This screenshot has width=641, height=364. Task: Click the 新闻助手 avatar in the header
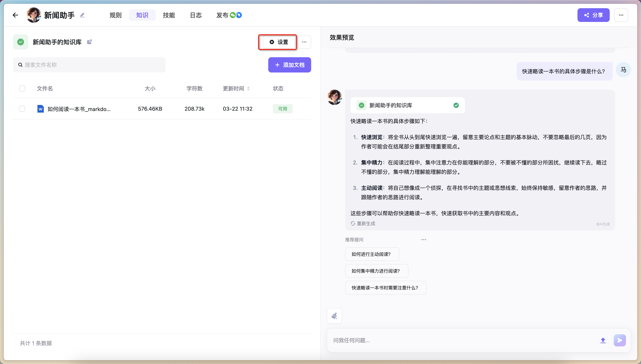34,15
